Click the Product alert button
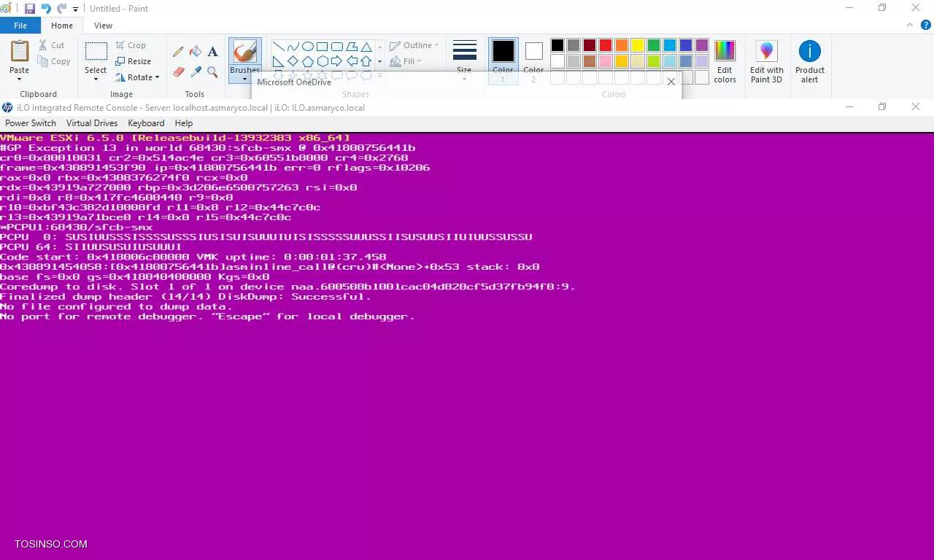This screenshot has width=934, height=560. (810, 61)
